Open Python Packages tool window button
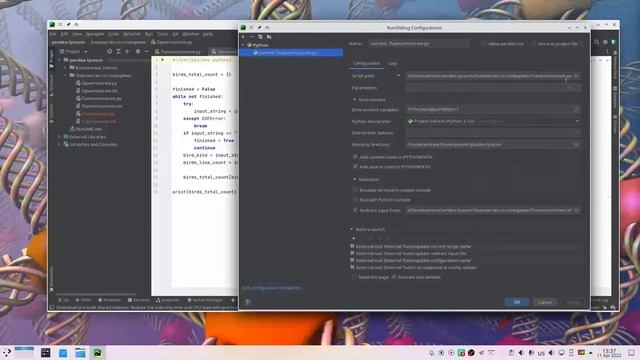The width and height of the screenshot is (640, 360). coord(205,300)
